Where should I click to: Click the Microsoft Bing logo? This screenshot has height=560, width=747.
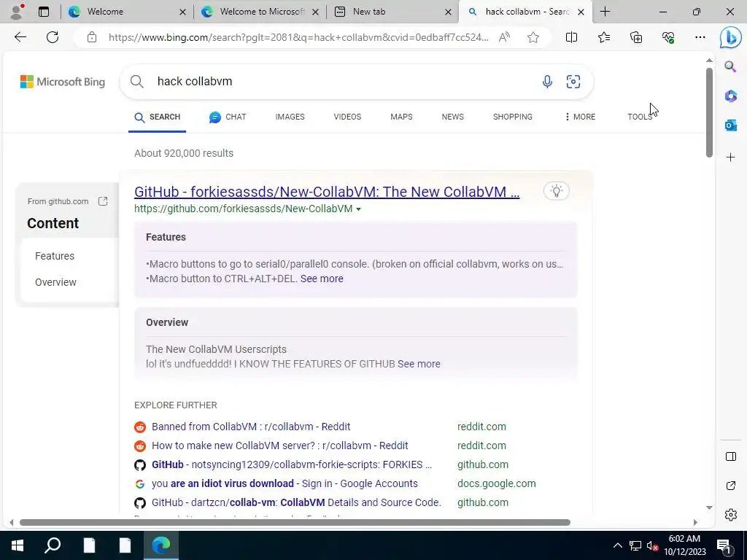pos(63,82)
